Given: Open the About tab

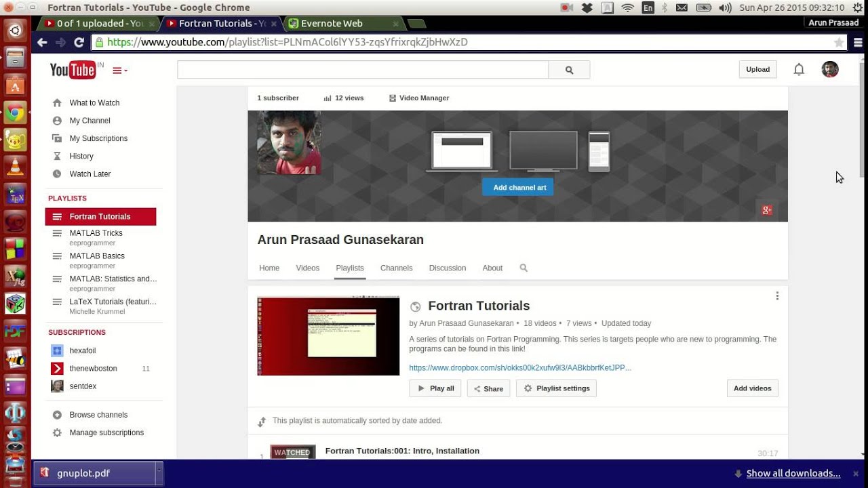Looking at the screenshot, I should point(492,268).
